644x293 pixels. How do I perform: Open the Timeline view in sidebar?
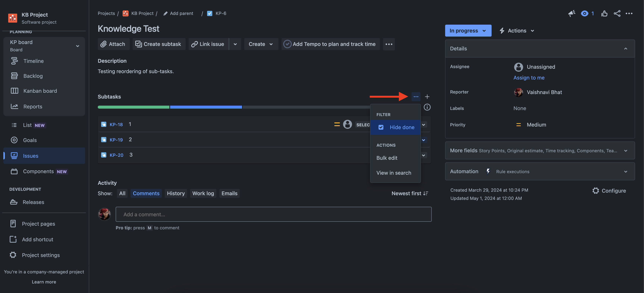coord(33,61)
